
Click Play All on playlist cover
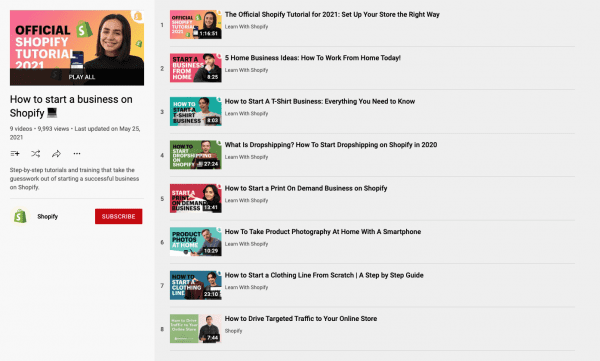77,77
